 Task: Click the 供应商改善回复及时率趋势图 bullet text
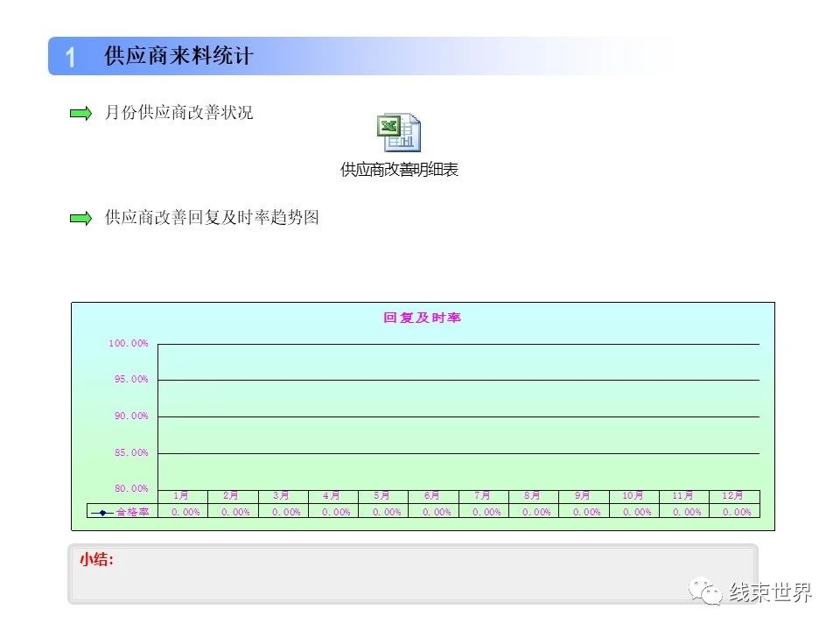click(x=212, y=218)
